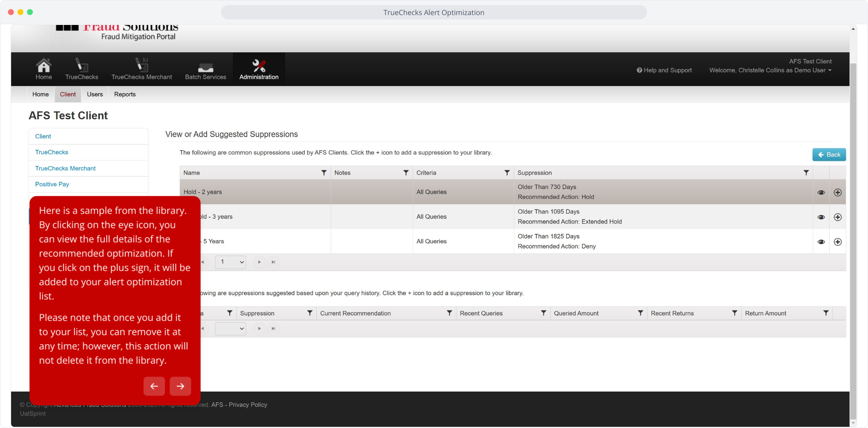The width and height of the screenshot is (868, 428).
Task: Expand the Welcome Christelle Collins user menu
Action: 771,70
